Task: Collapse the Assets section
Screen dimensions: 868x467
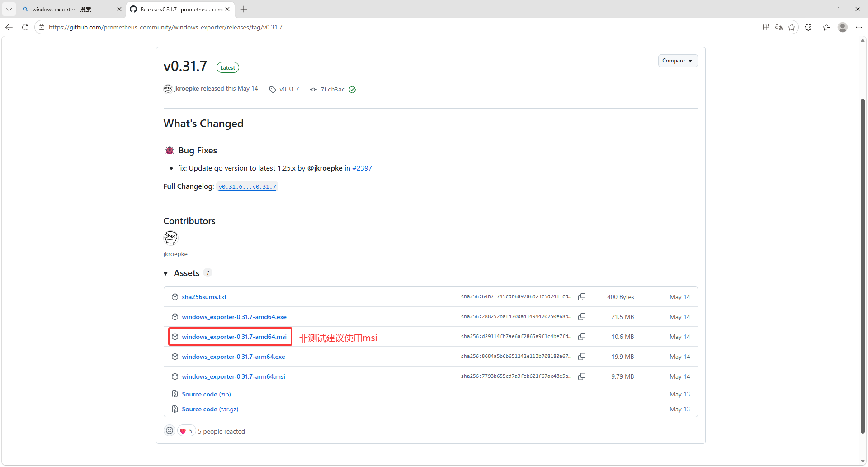Action: [x=165, y=273]
